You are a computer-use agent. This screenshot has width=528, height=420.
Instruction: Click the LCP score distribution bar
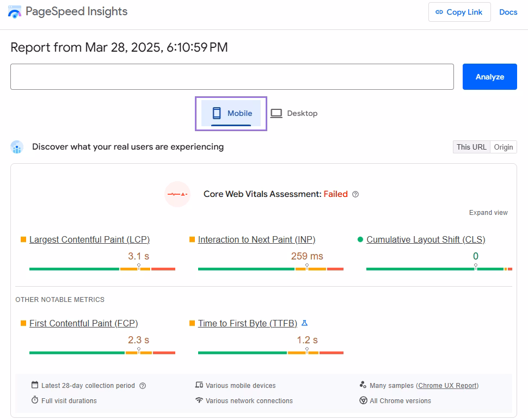click(x=102, y=269)
